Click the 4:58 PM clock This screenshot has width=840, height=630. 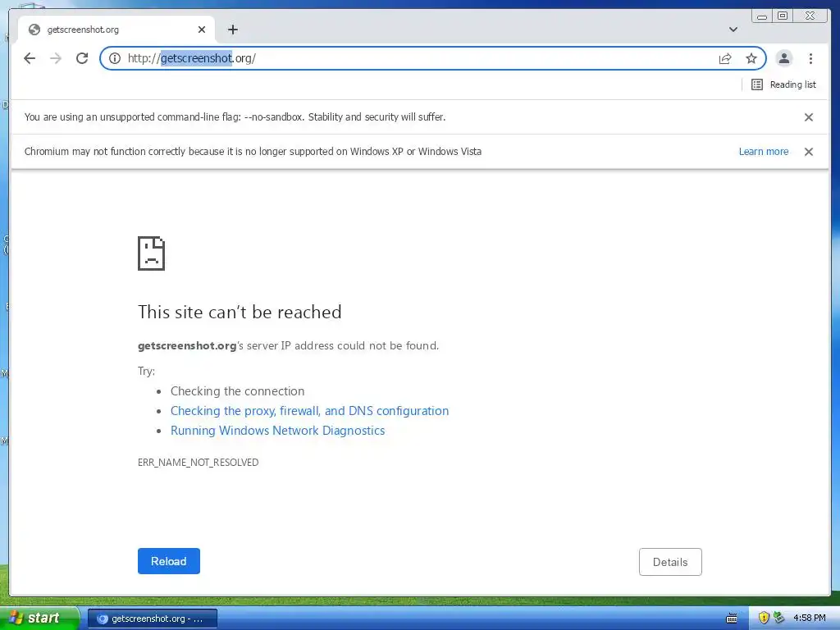click(810, 619)
